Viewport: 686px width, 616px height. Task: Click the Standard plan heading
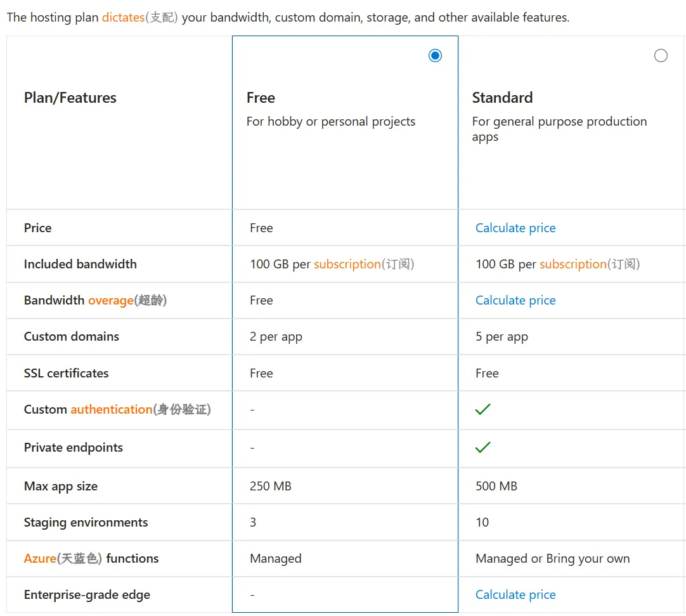[x=502, y=98]
